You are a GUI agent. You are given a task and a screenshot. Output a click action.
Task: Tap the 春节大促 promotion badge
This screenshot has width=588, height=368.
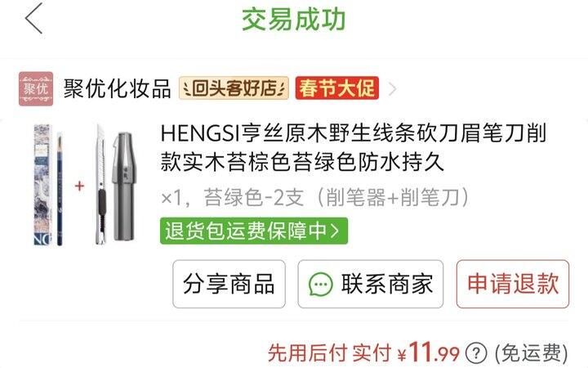click(337, 88)
